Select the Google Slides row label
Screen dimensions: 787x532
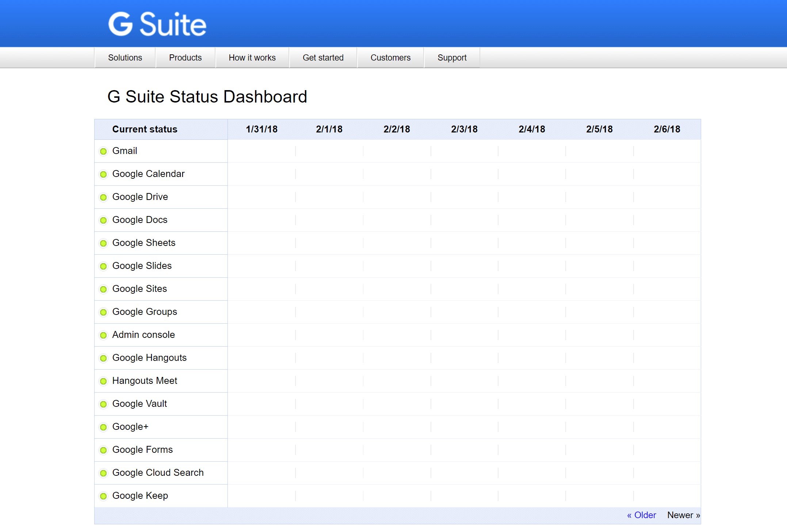point(142,266)
